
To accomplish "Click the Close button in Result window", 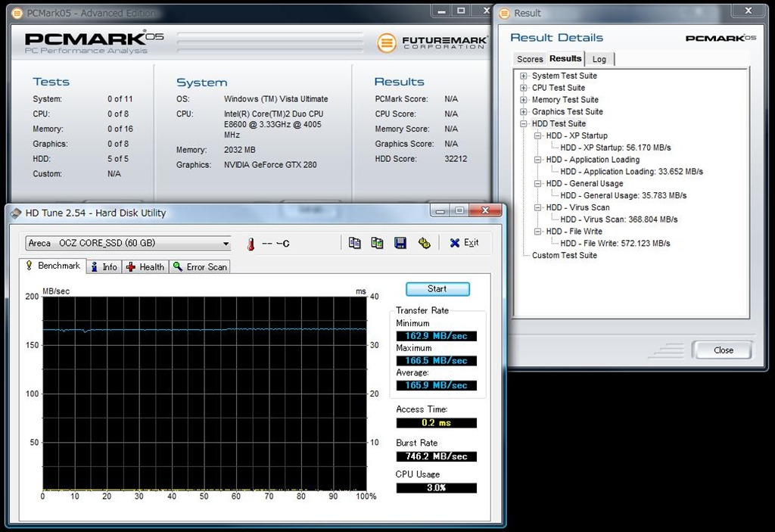I will click(723, 350).
